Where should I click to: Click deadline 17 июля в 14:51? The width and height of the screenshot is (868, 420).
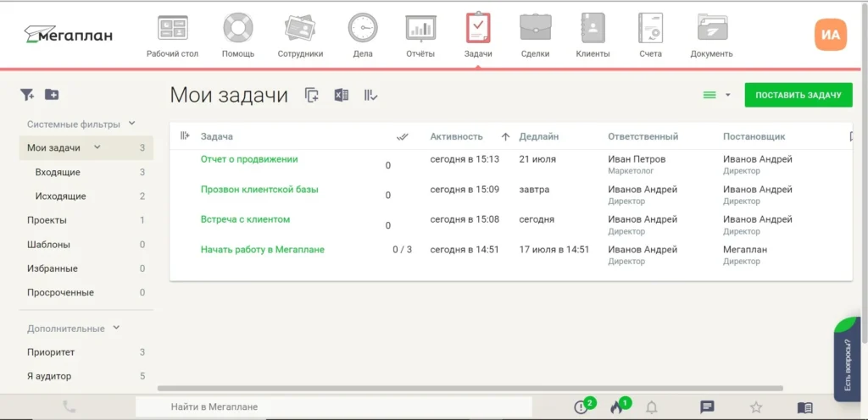point(554,250)
